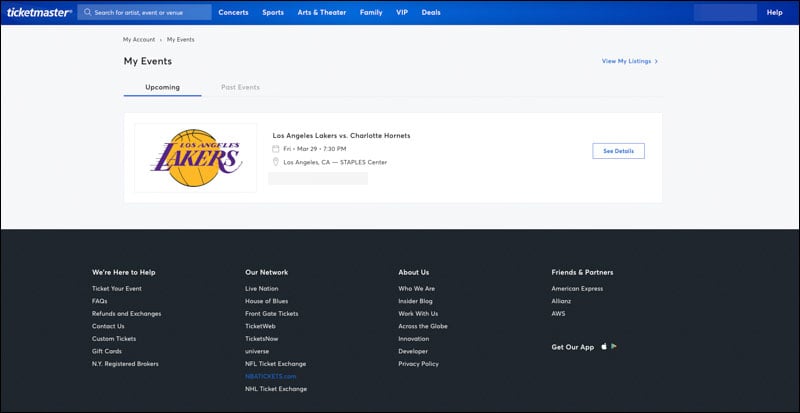Open the Concerts menu

click(233, 12)
